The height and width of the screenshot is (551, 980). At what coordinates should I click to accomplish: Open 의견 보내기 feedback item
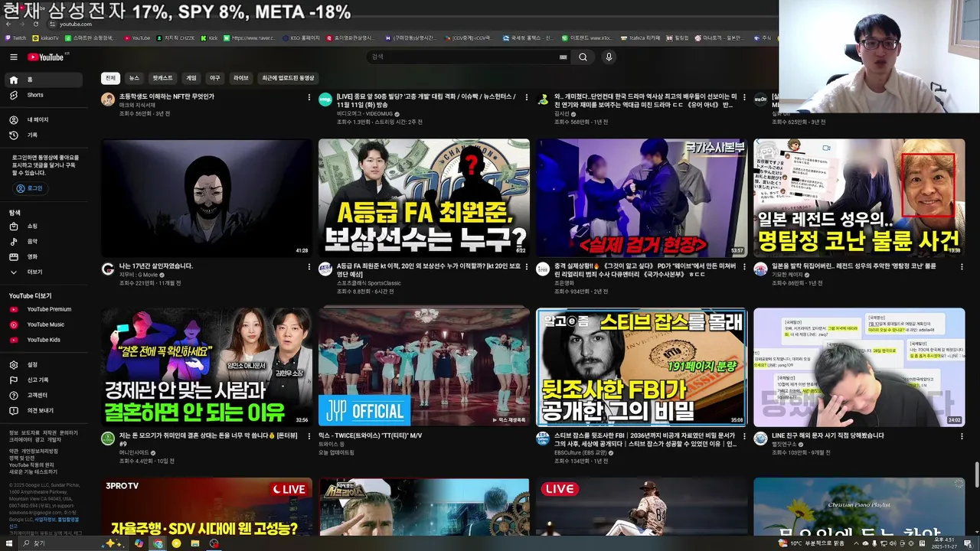(x=44, y=411)
